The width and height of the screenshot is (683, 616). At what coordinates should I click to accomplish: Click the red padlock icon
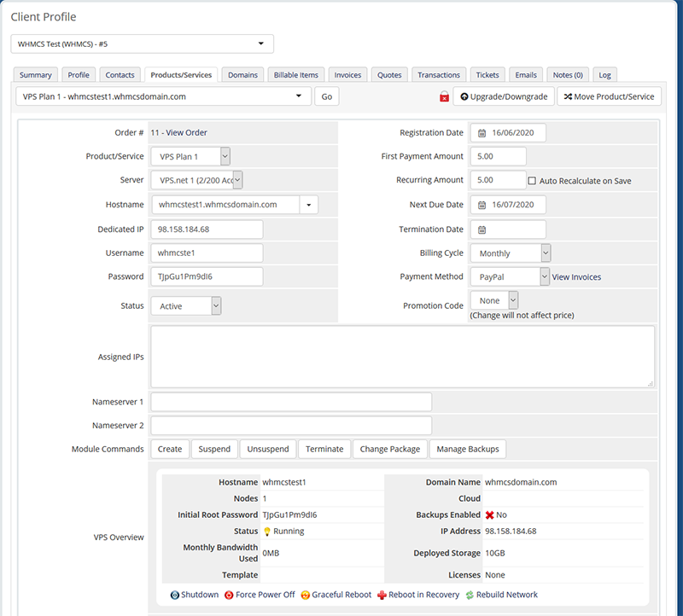pyautogui.click(x=444, y=96)
